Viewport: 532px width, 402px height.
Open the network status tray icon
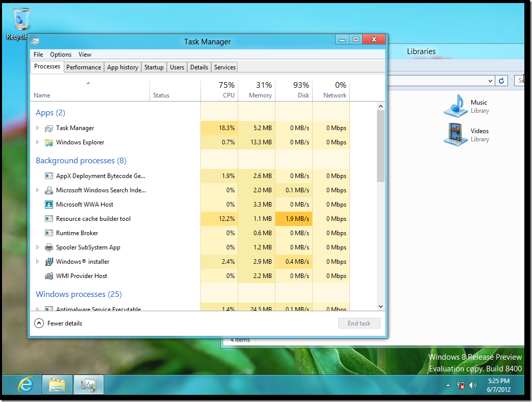(461, 385)
